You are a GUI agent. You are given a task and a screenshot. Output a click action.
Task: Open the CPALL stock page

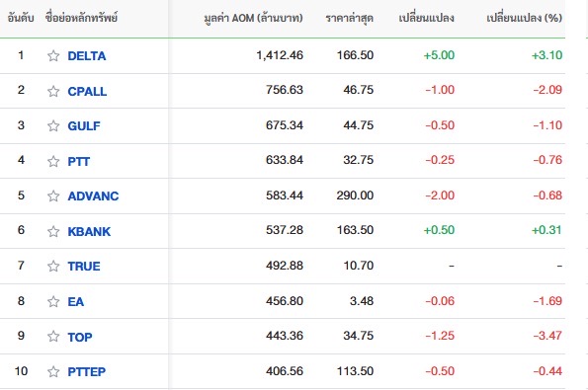pyautogui.click(x=87, y=91)
